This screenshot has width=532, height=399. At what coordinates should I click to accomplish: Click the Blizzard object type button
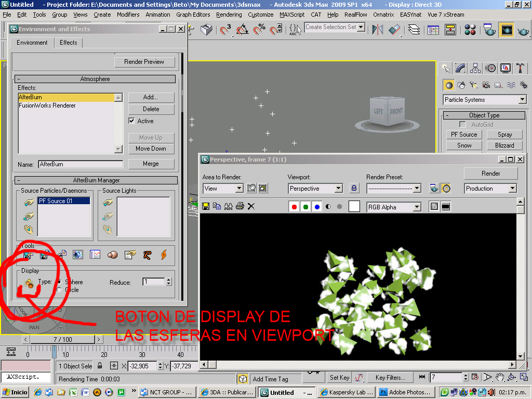coord(504,145)
